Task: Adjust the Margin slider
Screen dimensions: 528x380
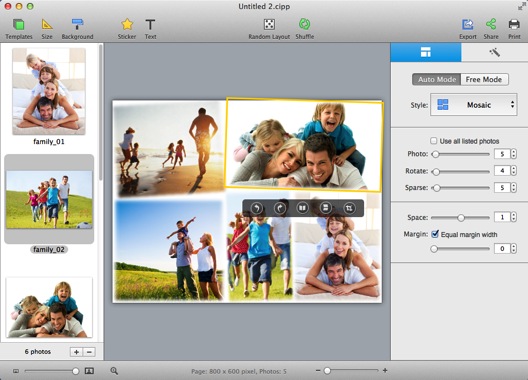Action: coord(460,249)
